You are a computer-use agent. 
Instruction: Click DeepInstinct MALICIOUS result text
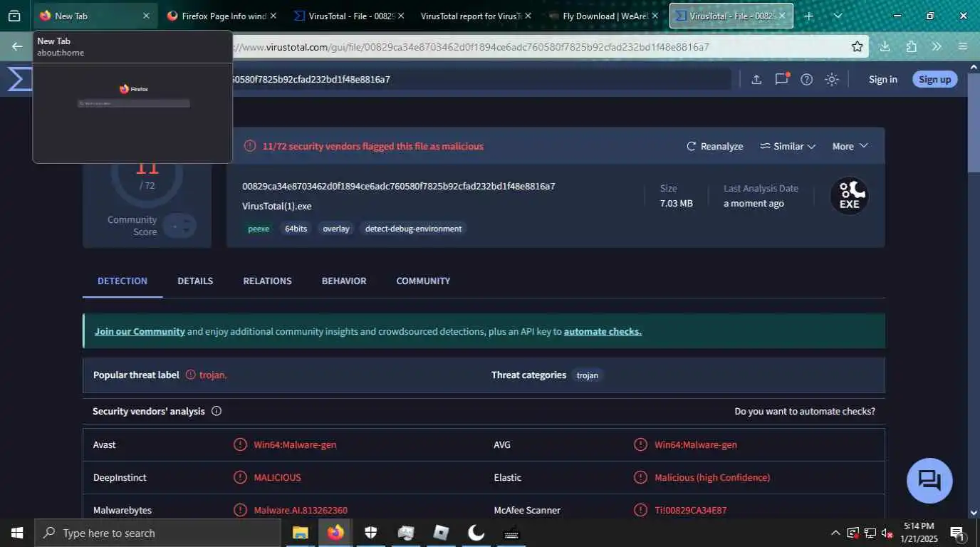(277, 477)
